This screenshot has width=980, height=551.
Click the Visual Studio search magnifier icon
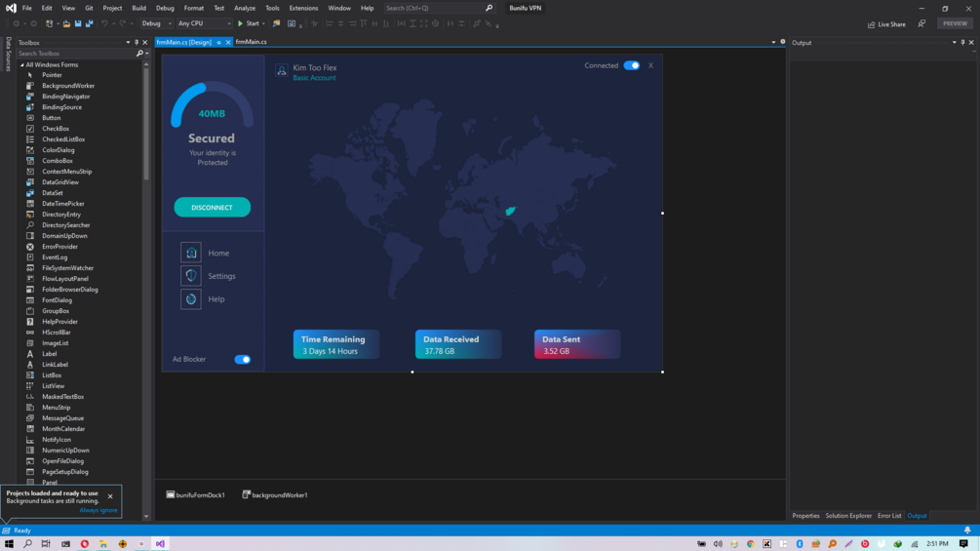(x=490, y=8)
